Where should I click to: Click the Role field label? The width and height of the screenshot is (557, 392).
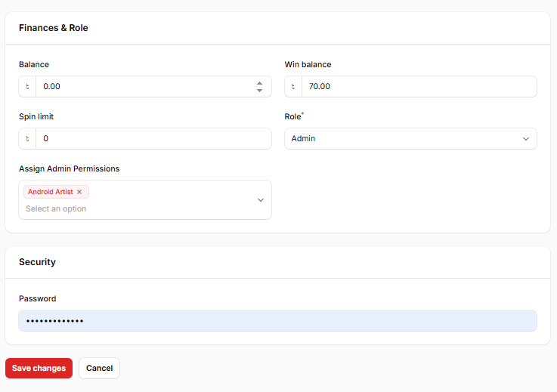pos(292,117)
